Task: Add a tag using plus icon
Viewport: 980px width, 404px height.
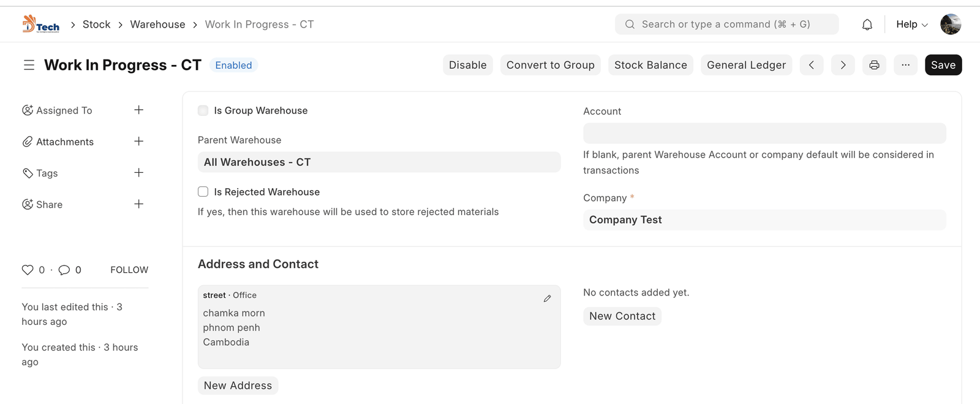Action: click(138, 173)
